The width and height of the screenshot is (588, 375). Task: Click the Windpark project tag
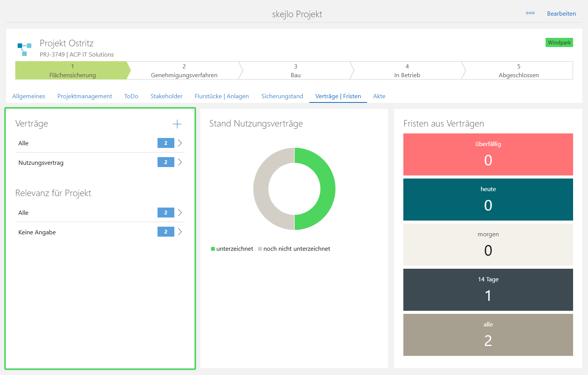tap(559, 42)
